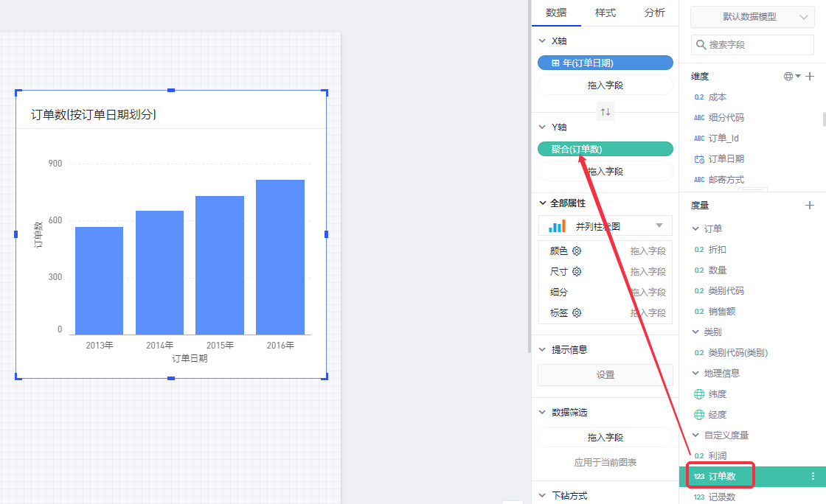Open the three-dot menu on 订单数 field
826x504 pixels.
(813, 477)
